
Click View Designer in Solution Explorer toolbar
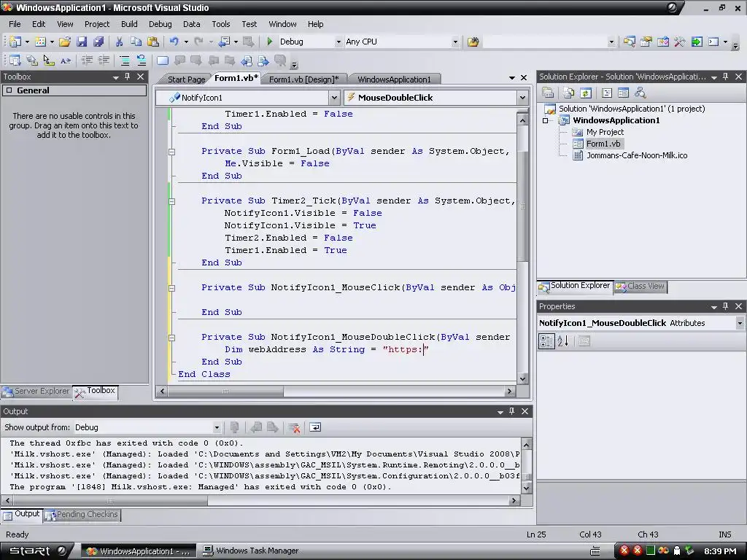coord(623,93)
